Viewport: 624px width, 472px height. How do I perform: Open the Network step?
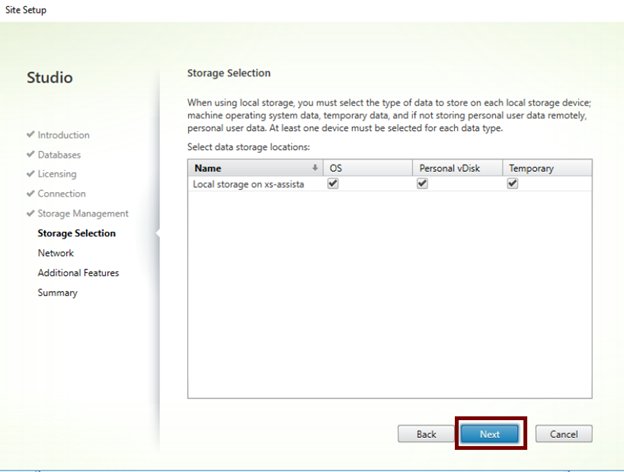tap(56, 253)
